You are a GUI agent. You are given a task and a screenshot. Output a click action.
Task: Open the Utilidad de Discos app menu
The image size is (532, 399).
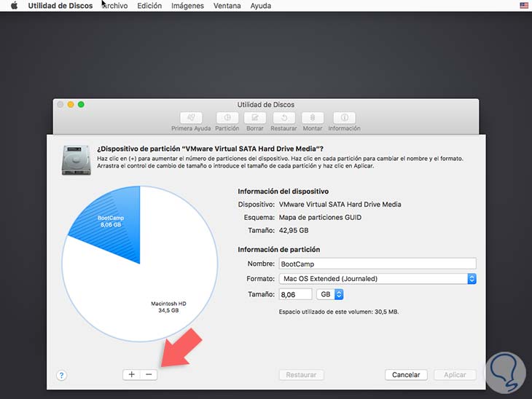click(60, 6)
